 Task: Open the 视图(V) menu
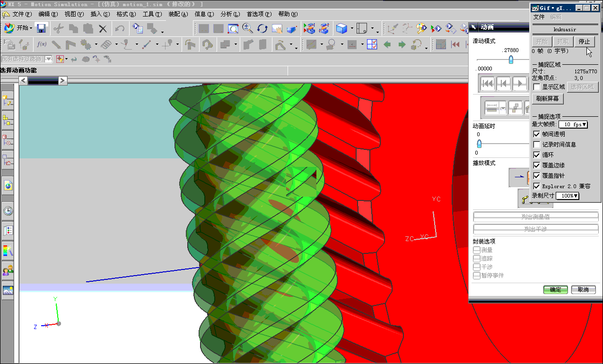(74, 14)
